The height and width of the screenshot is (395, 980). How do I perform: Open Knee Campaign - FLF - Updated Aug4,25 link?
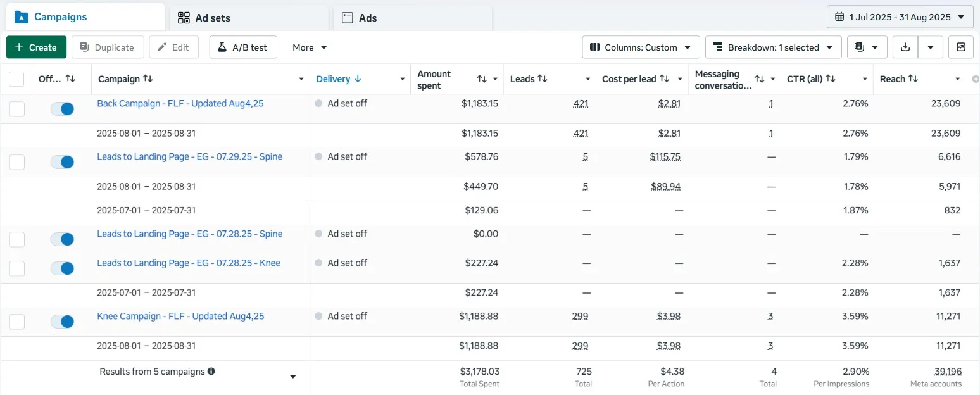click(180, 316)
